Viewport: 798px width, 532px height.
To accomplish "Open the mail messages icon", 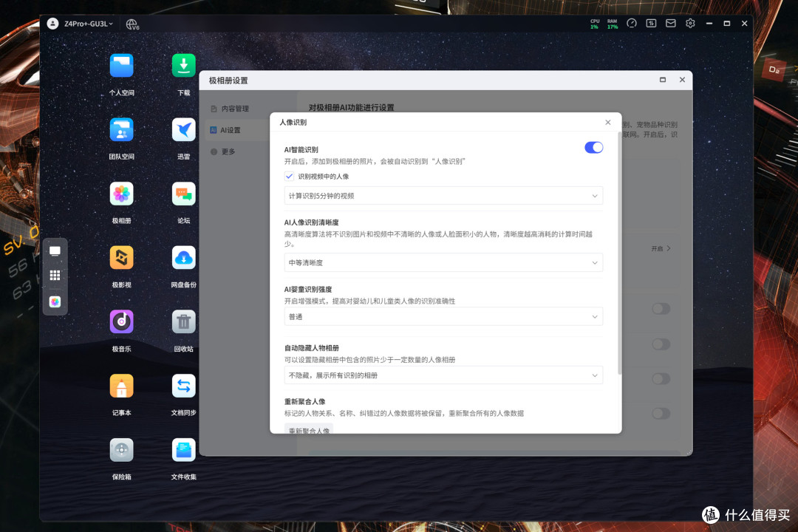I will click(x=671, y=24).
